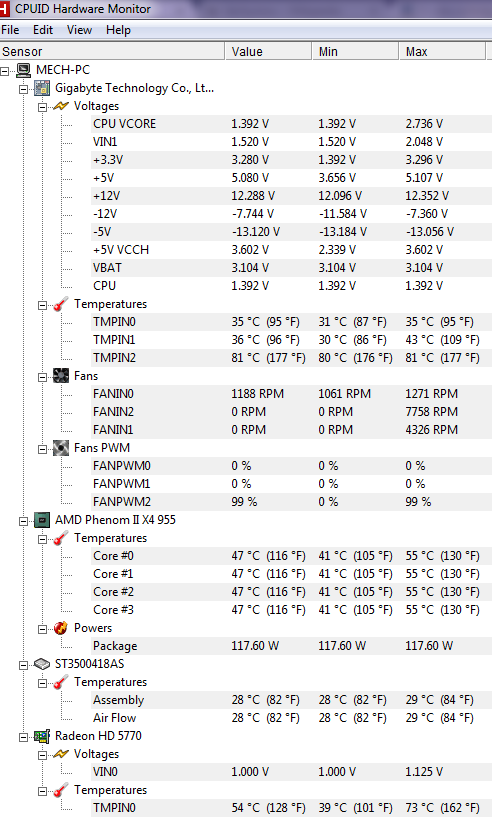Collapse the AMD Phenom II X4 955 node
The image size is (492, 824).
coord(24,521)
